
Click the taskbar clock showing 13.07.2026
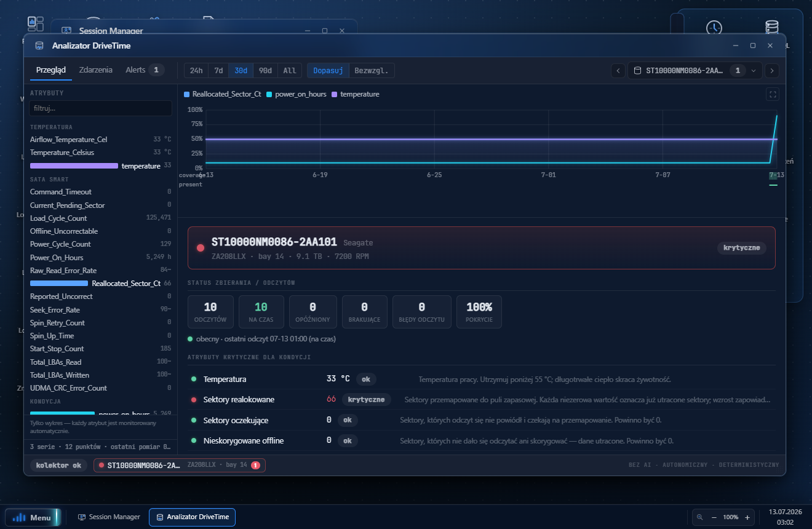[x=785, y=517]
